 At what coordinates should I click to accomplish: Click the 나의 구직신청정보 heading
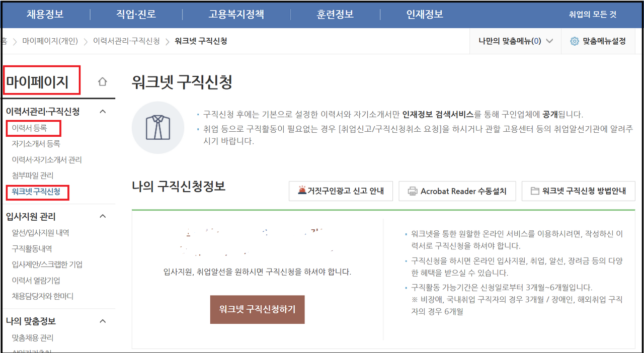[179, 187]
